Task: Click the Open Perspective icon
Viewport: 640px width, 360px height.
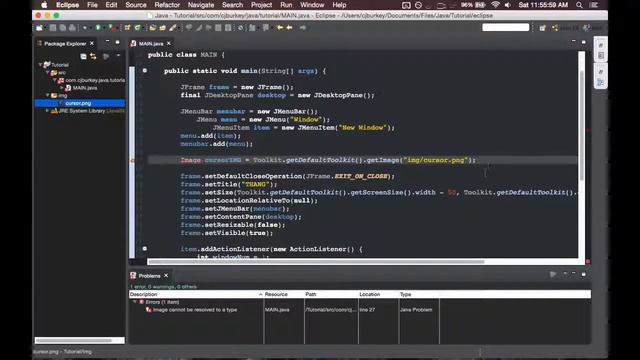Action: pos(542,28)
